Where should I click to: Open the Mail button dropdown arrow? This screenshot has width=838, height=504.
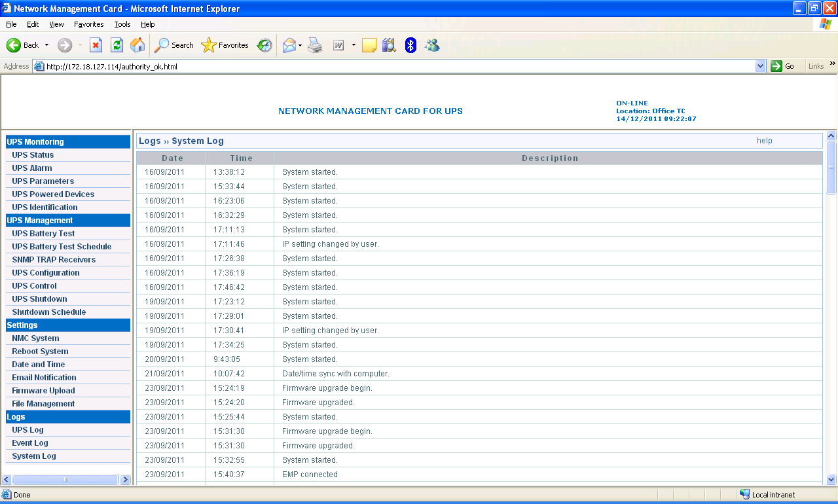coord(300,45)
